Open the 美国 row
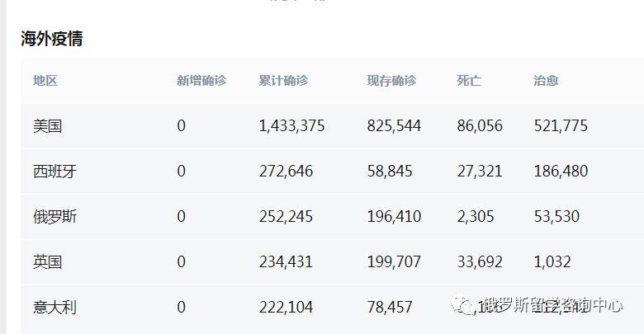The width and height of the screenshot is (644, 334). click(x=48, y=126)
